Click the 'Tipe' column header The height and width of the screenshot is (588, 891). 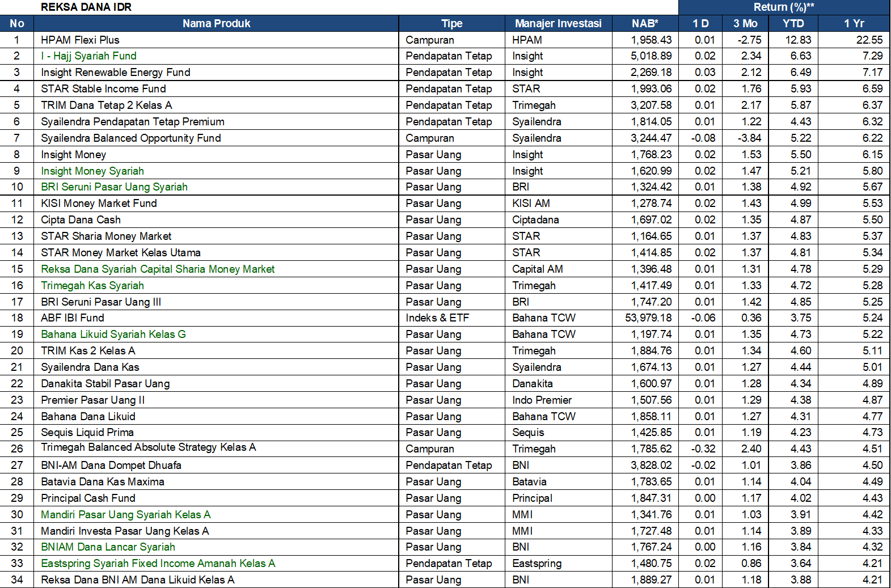pos(451,23)
